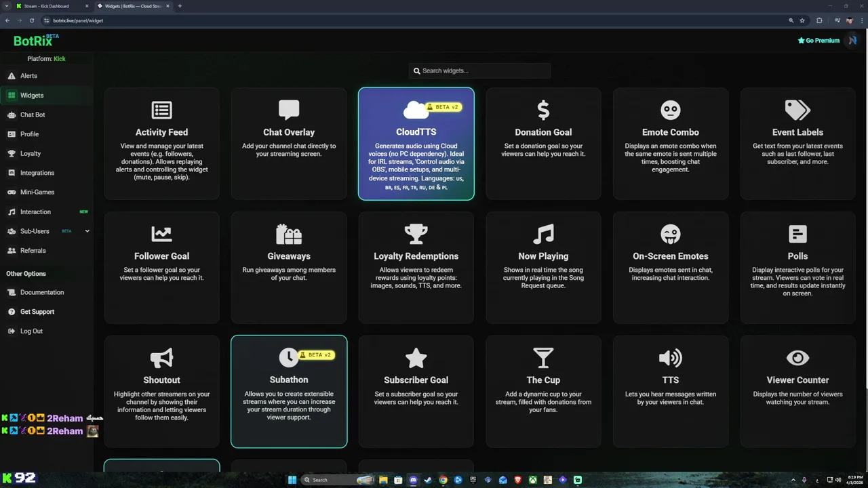Click Platform: Kick label
The width and height of the screenshot is (868, 488).
click(x=46, y=59)
